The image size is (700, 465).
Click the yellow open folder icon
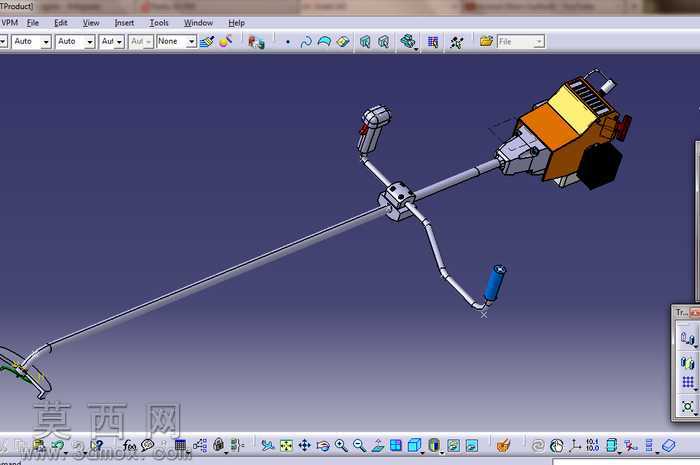[486, 42]
